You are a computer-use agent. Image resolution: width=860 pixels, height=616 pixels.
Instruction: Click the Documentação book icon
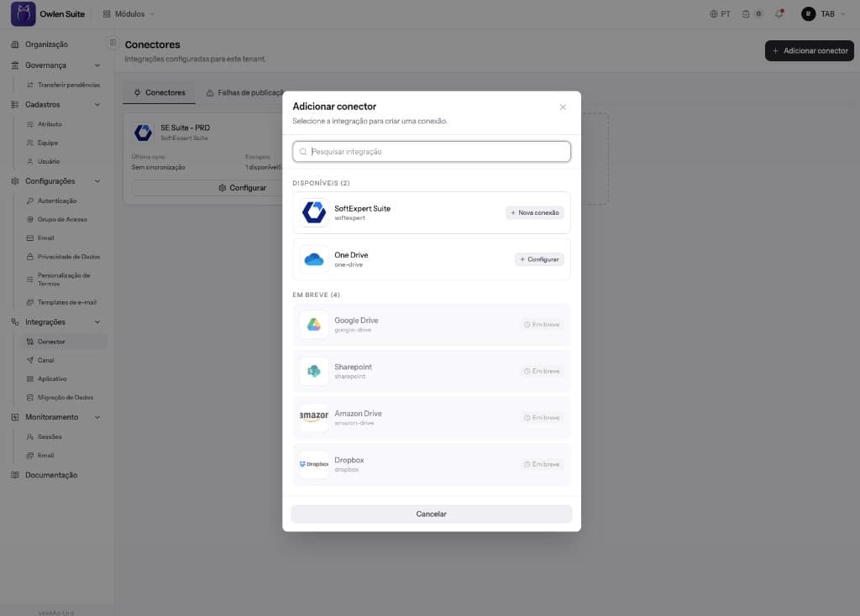(15, 475)
